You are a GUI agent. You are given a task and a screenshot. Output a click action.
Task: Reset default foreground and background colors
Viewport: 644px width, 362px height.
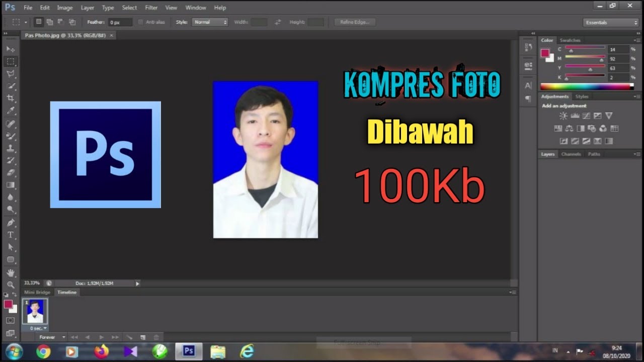pyautogui.click(x=6, y=295)
